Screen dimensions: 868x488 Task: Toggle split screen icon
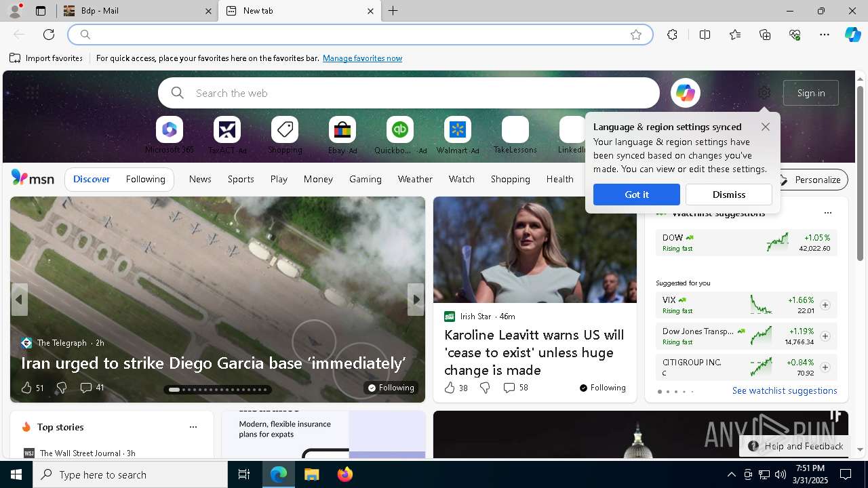coord(705,35)
